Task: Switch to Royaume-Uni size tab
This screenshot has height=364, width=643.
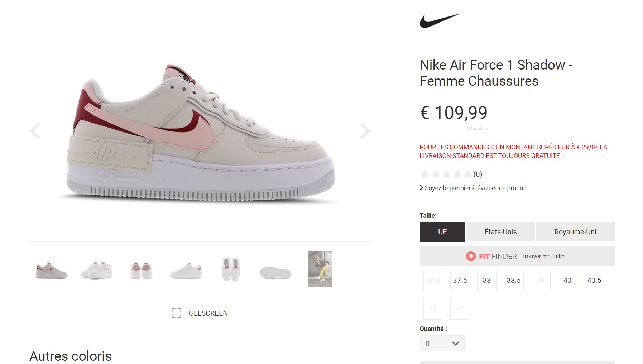Action: coord(575,232)
